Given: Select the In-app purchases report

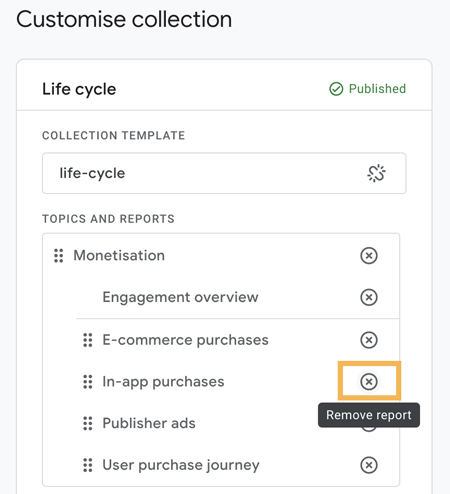Looking at the screenshot, I should (x=163, y=382).
